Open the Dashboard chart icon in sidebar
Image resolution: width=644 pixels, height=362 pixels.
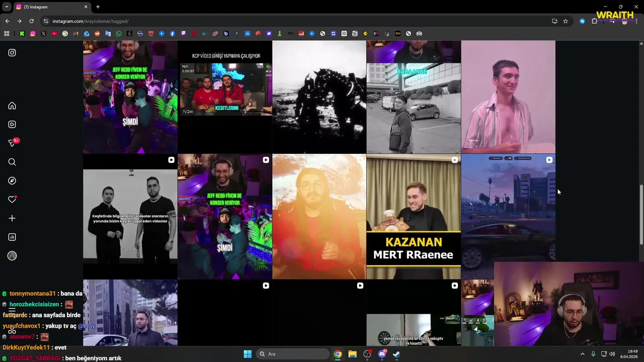(12, 237)
